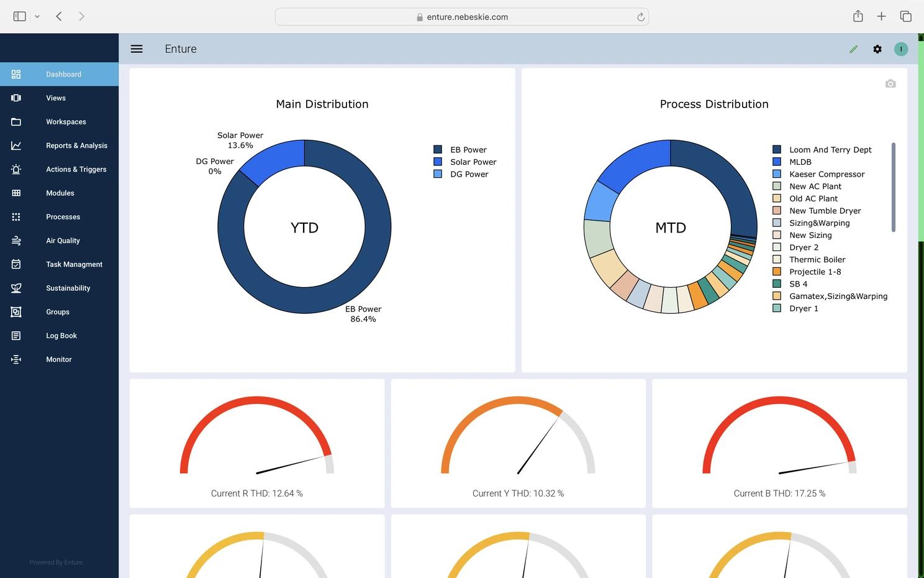The image size is (924, 578).
Task: Click the Modules grid icon
Action: (x=16, y=193)
